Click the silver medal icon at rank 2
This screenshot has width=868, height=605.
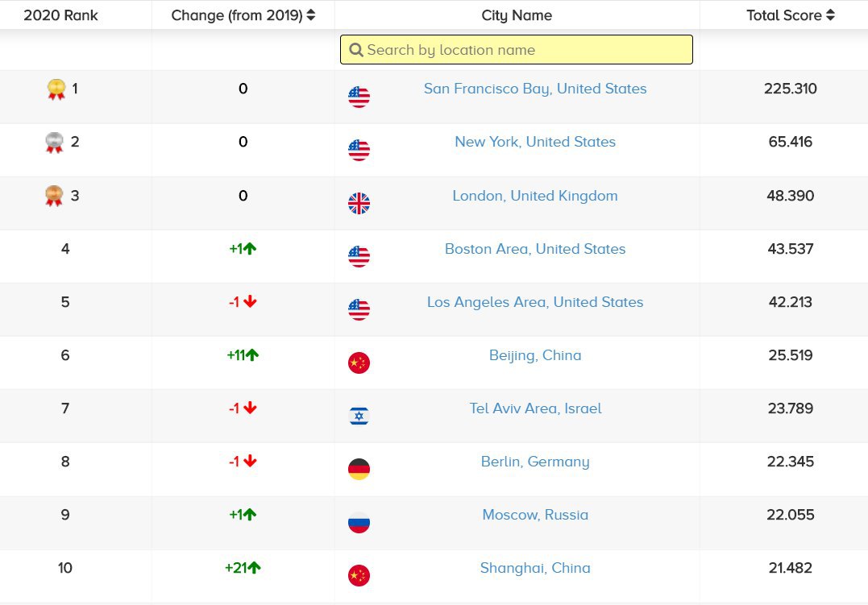(54, 143)
